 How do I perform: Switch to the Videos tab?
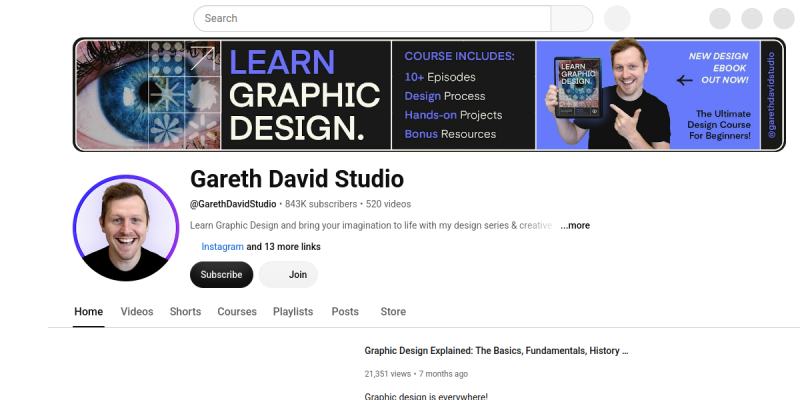tap(137, 312)
